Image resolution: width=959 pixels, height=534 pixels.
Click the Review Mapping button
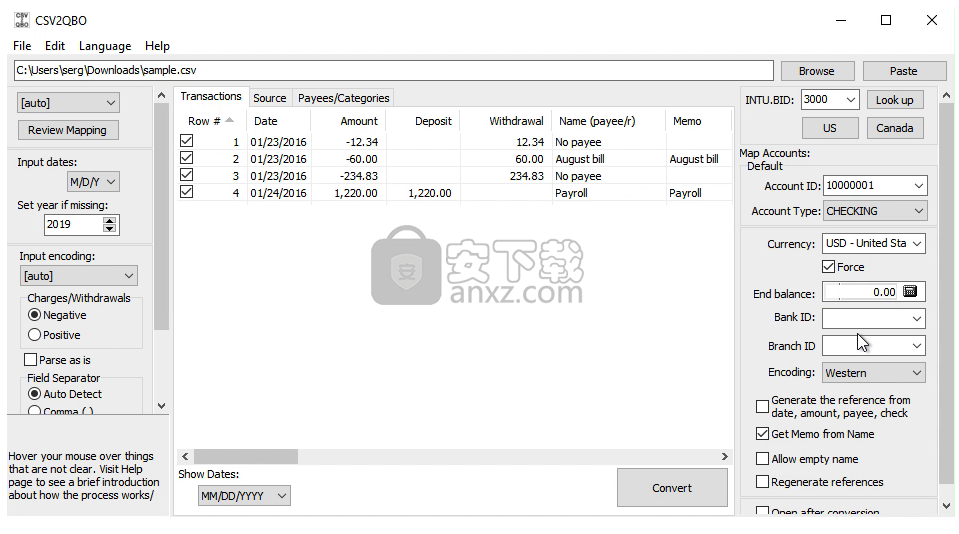coord(67,130)
